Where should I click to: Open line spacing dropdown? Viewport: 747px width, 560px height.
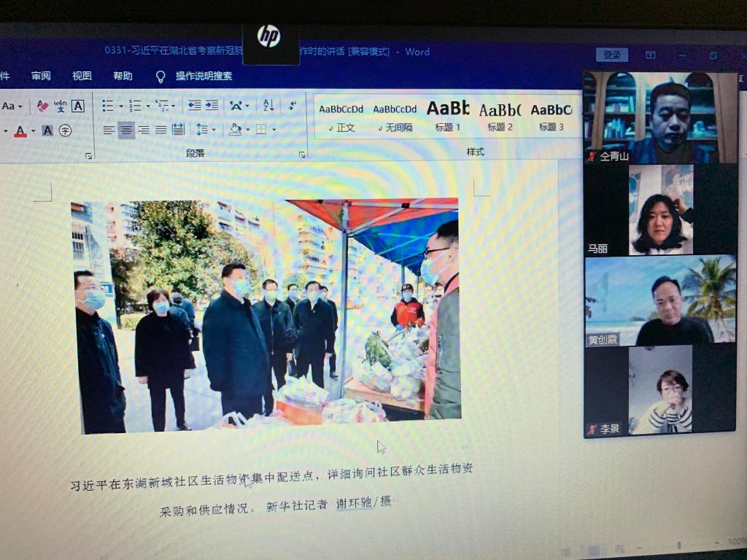(204, 130)
